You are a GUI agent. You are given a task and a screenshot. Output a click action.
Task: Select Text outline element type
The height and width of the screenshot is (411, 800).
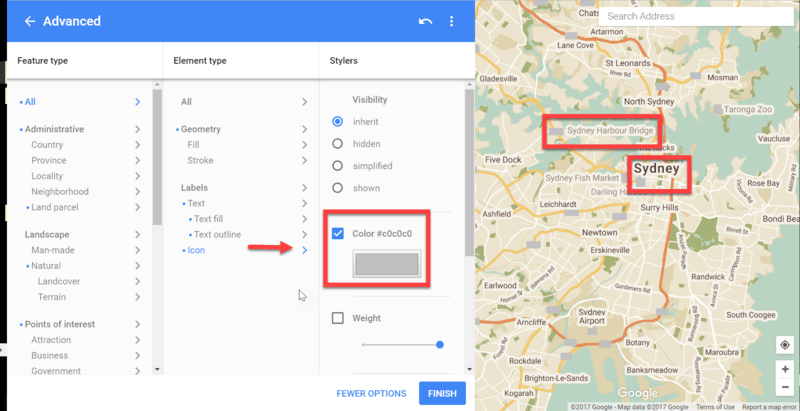[217, 235]
